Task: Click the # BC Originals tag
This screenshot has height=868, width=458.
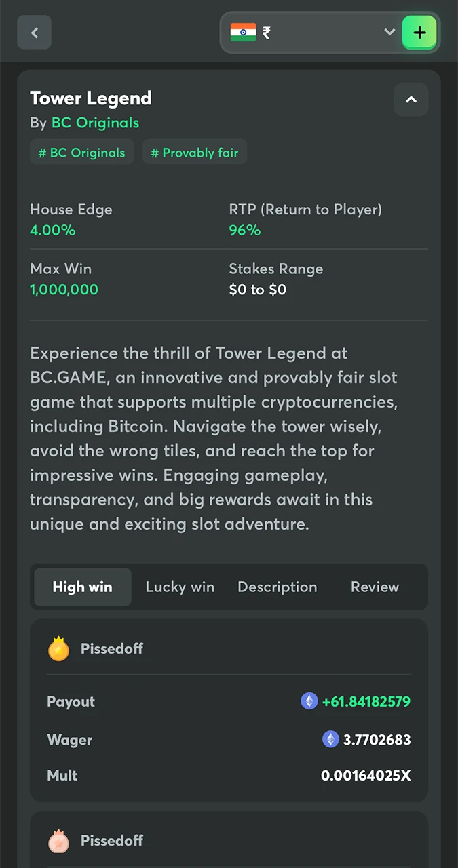Action: [81, 153]
